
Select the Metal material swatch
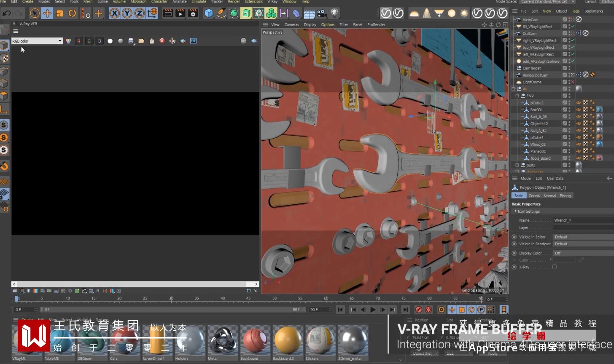(x=222, y=340)
